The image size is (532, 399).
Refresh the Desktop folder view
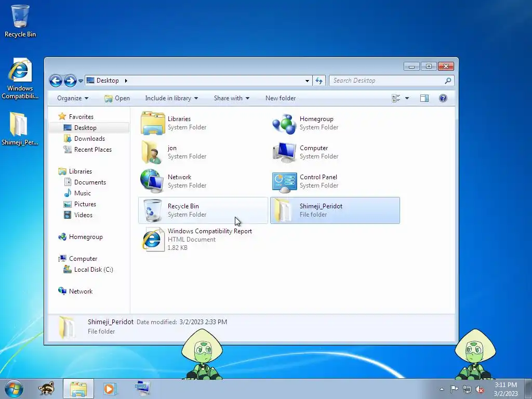pyautogui.click(x=319, y=81)
